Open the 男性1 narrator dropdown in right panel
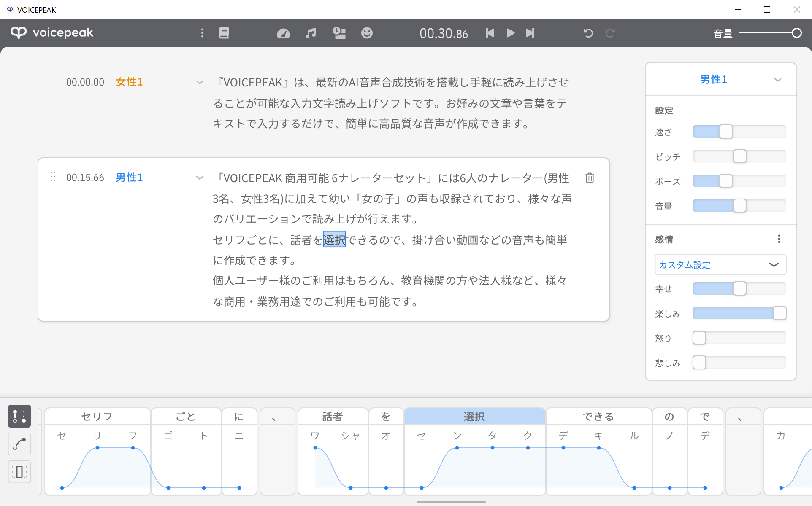The height and width of the screenshot is (506, 812). pyautogui.click(x=778, y=79)
